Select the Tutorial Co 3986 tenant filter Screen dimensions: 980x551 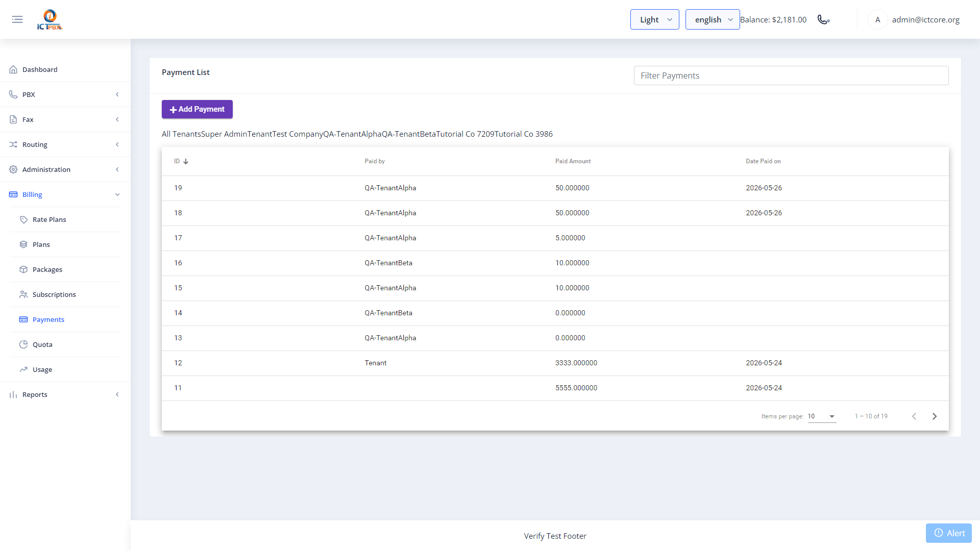(x=524, y=134)
